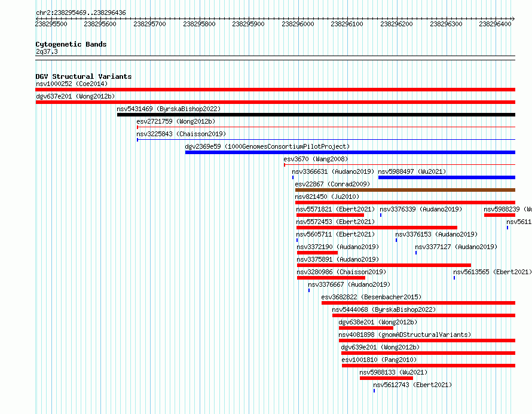The width and height of the screenshot is (532, 414).
Task: Select the red bar of nsv5988133
Action: pos(386,378)
